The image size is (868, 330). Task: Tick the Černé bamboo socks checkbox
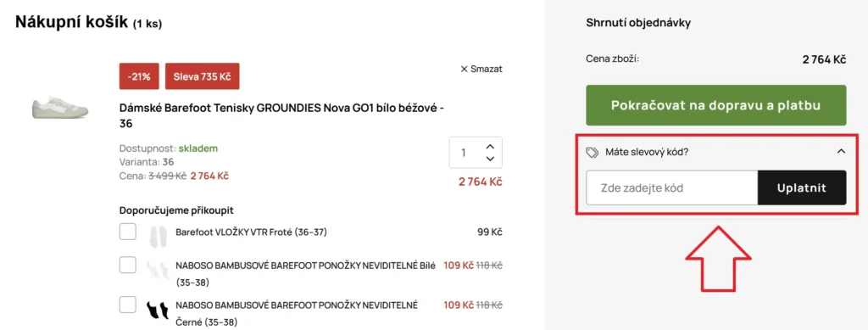coord(128,305)
